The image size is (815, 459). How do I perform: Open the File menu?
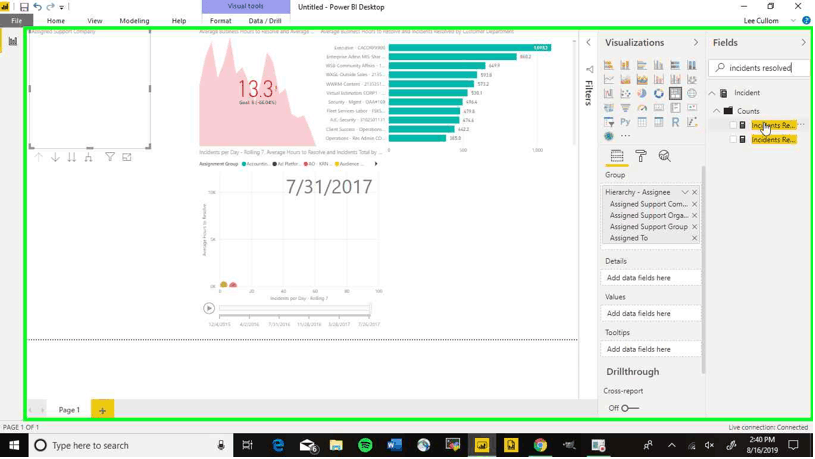click(x=17, y=21)
